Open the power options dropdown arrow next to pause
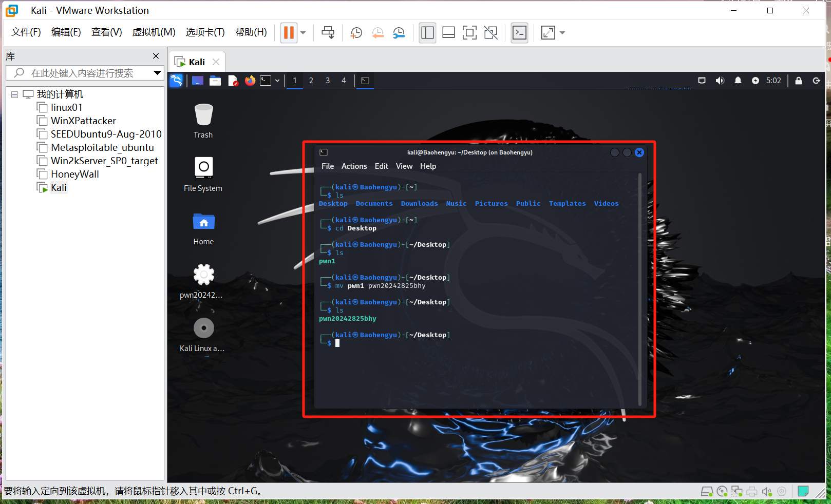The height and width of the screenshot is (504, 831). click(x=303, y=33)
